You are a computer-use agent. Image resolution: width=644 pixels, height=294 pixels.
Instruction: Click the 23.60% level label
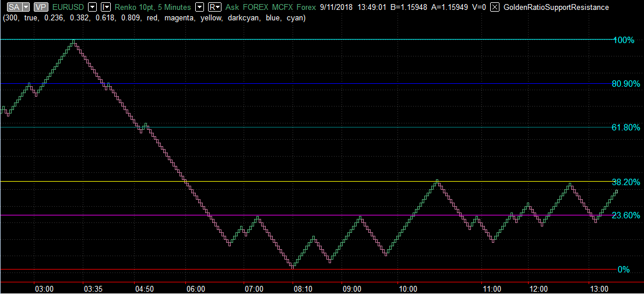coord(626,215)
